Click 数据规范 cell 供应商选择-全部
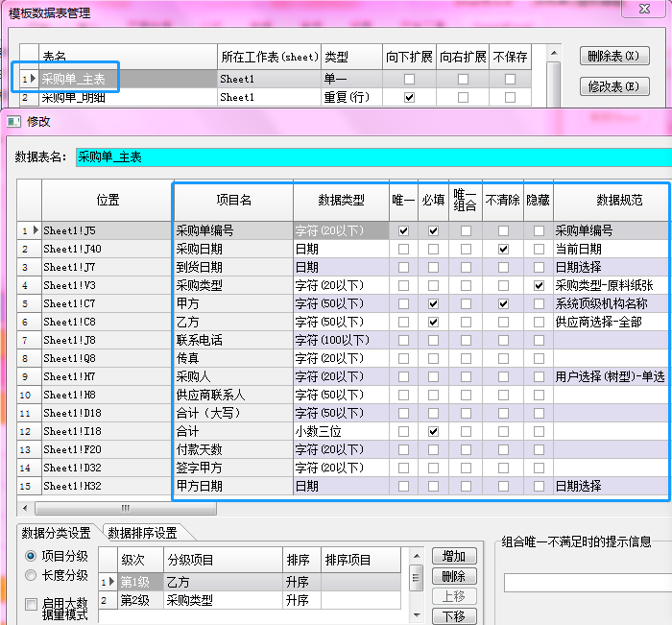Screen dimensions: 672x625 (612, 322)
